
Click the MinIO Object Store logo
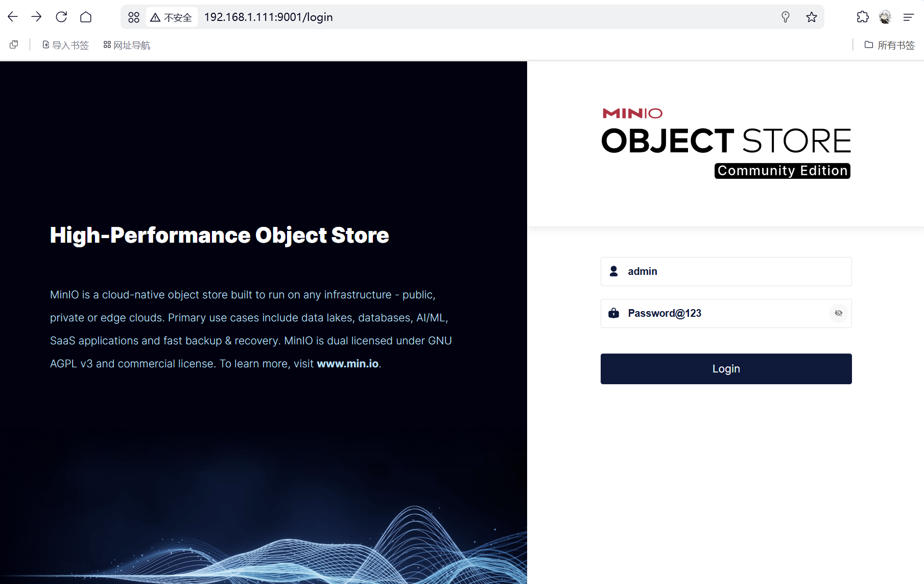(x=726, y=143)
